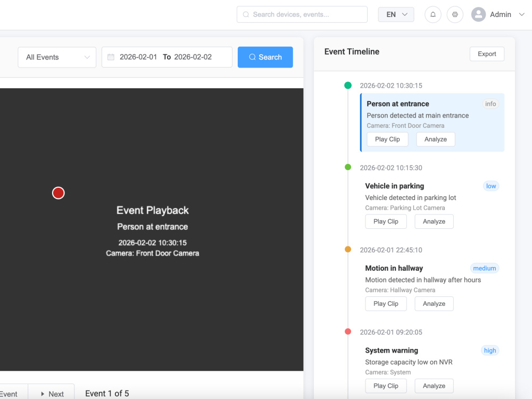Click the timestamp 2026-02-02 10:15:30
This screenshot has height=399, width=532.
391,168
